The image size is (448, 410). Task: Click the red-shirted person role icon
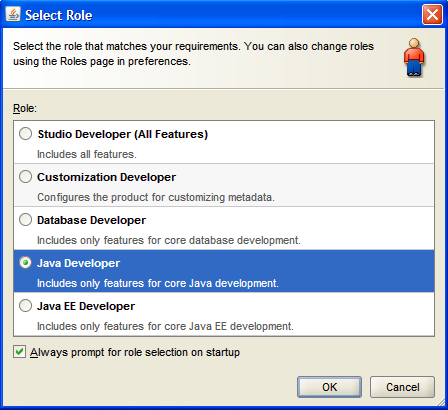414,57
